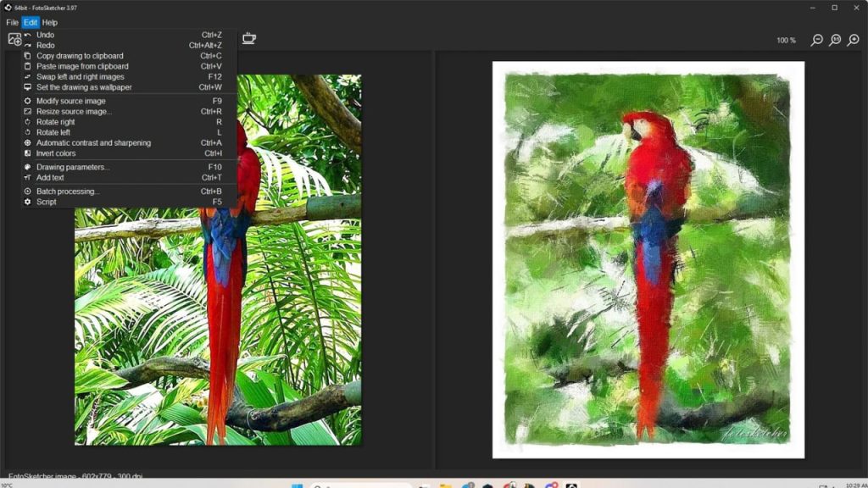The image size is (868, 488).
Task: Choose Swap left and right images
Action: click(x=80, y=77)
